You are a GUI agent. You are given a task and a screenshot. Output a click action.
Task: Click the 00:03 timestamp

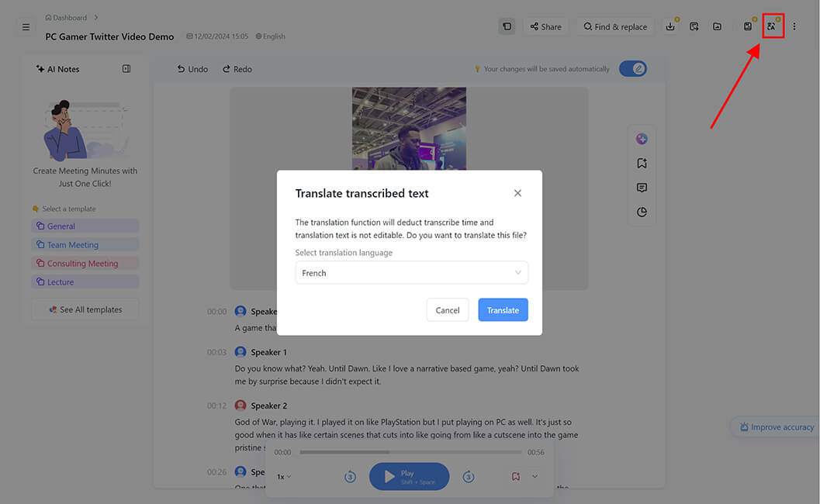tap(216, 352)
